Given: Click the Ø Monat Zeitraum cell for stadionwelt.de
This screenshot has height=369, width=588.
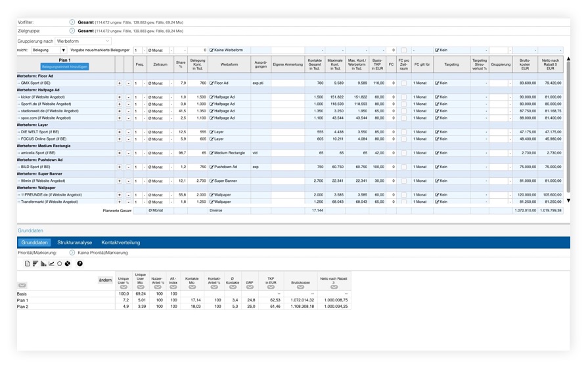Looking at the screenshot, I should point(158,111).
